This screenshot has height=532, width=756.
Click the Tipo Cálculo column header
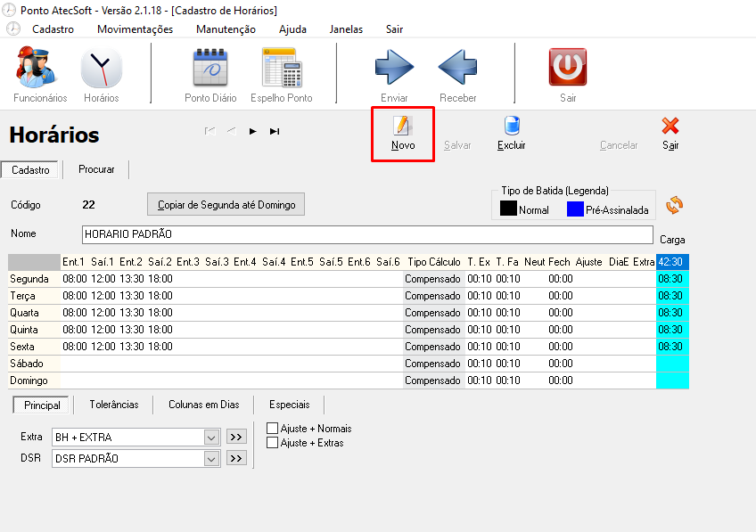click(434, 262)
